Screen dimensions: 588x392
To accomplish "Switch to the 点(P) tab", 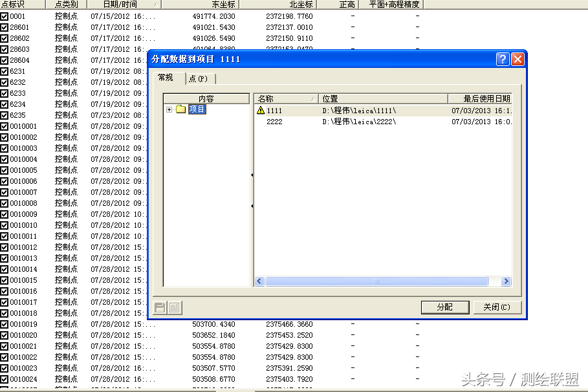I will click(199, 78).
